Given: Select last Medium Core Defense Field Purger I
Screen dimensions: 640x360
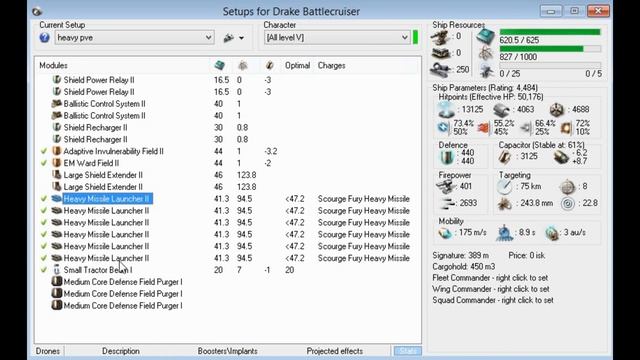Looking at the screenshot, I should (123, 306).
